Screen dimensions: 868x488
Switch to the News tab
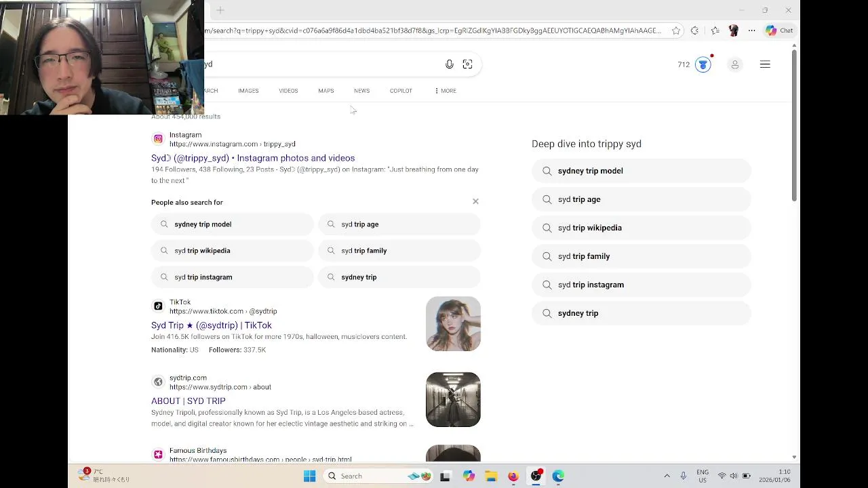pos(361,91)
